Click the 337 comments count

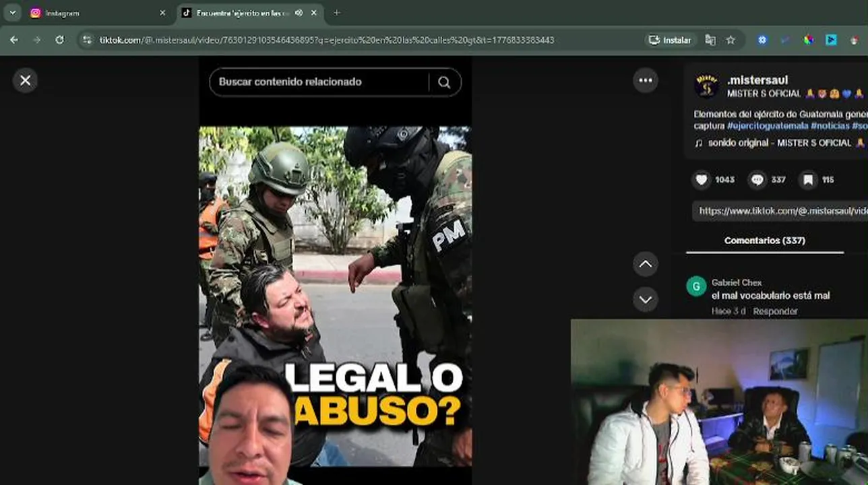(778, 180)
